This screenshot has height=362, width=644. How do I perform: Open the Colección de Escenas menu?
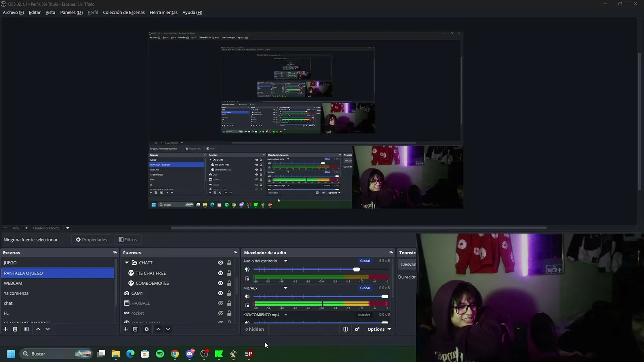[124, 12]
